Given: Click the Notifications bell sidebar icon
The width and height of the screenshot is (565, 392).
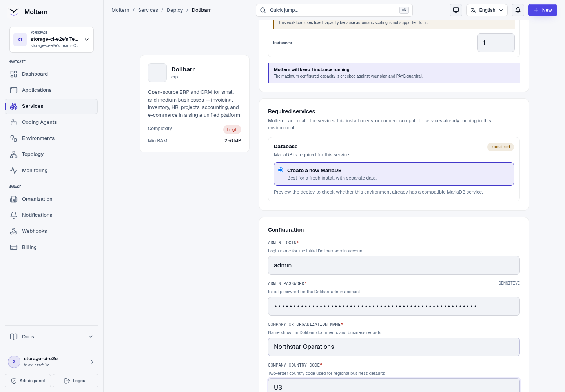Looking at the screenshot, I should [14, 215].
